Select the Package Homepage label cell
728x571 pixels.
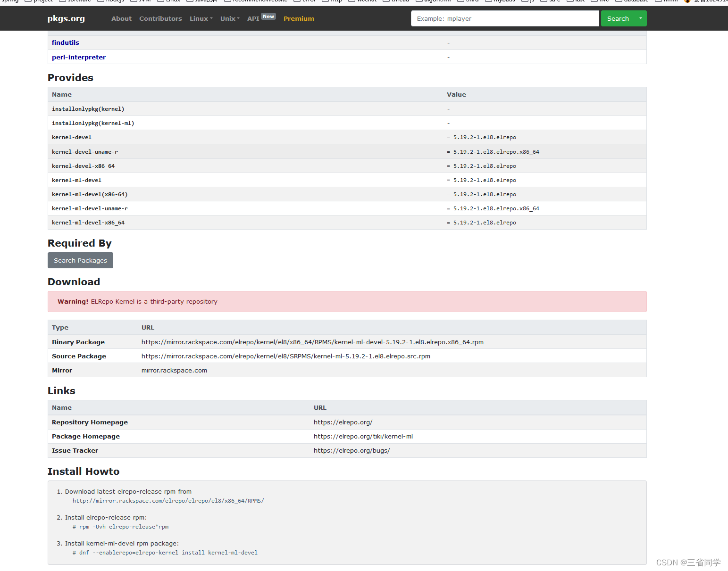[86, 436]
